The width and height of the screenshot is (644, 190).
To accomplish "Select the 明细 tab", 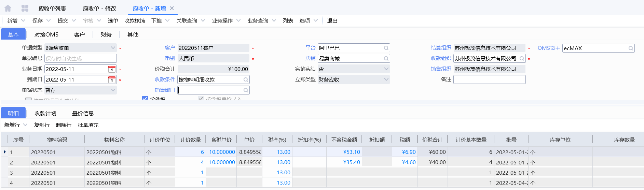I will tap(13, 113).
